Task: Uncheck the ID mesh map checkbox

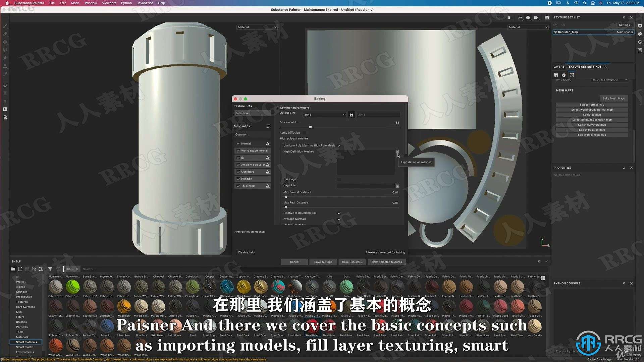Action: (x=238, y=158)
